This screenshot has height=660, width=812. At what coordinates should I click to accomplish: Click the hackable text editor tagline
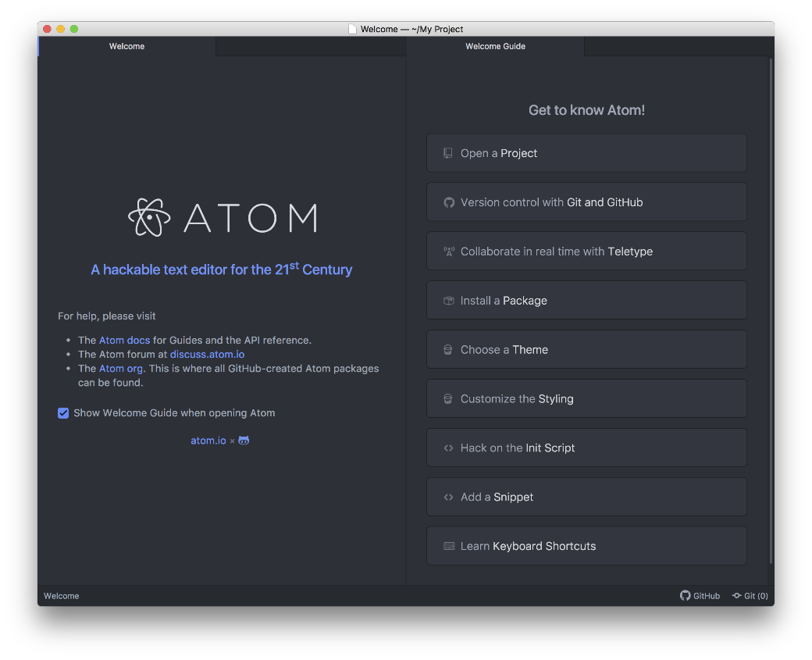(x=222, y=269)
